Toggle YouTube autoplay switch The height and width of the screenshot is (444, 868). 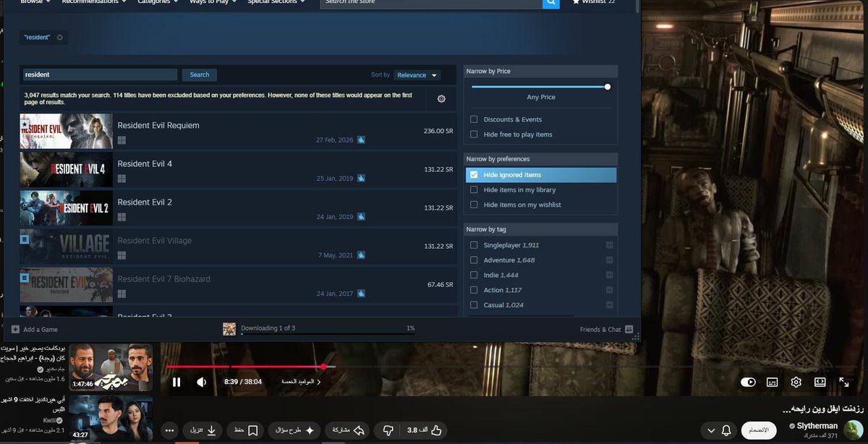[749, 382]
